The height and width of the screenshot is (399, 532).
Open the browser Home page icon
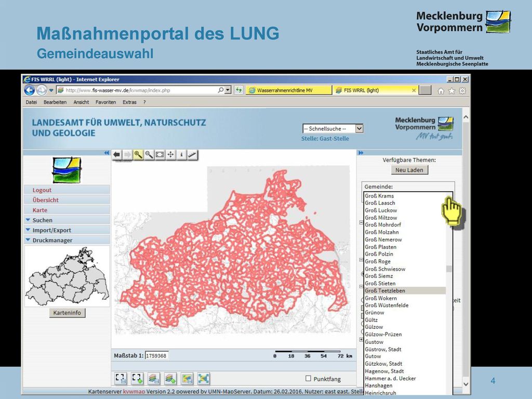tap(441, 91)
